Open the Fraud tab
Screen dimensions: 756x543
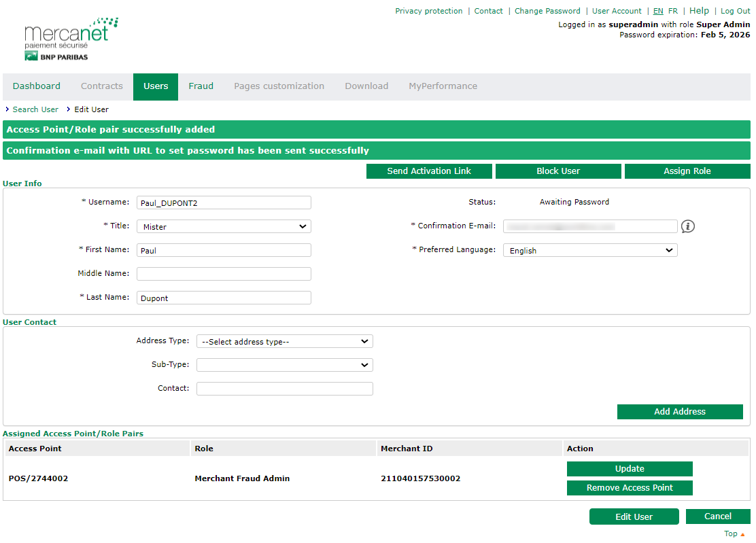click(201, 86)
